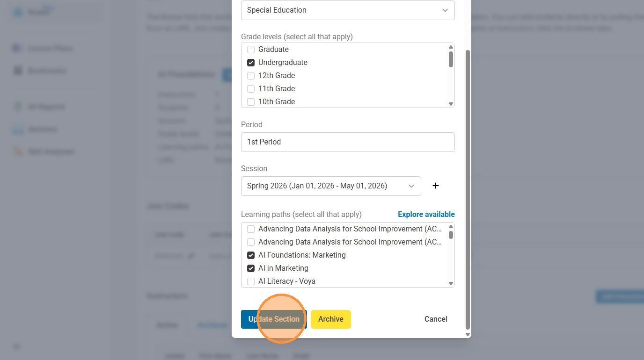Click the plus icon beside Session

[435, 186]
